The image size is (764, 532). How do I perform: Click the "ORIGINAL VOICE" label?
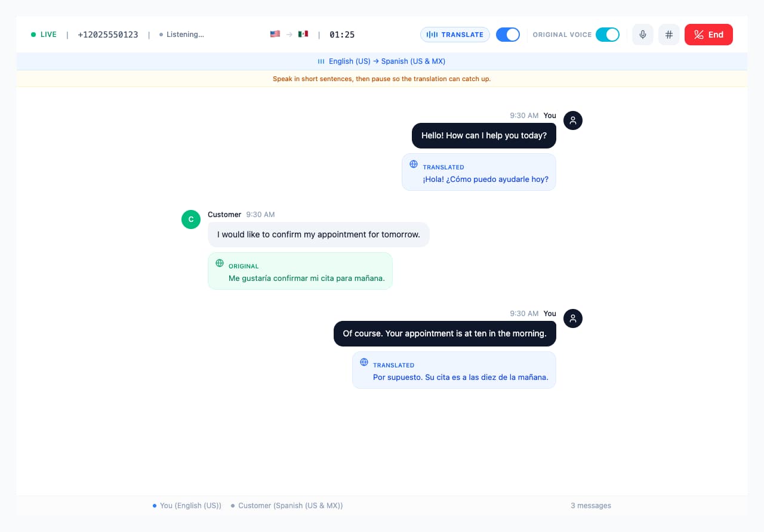[562, 35]
